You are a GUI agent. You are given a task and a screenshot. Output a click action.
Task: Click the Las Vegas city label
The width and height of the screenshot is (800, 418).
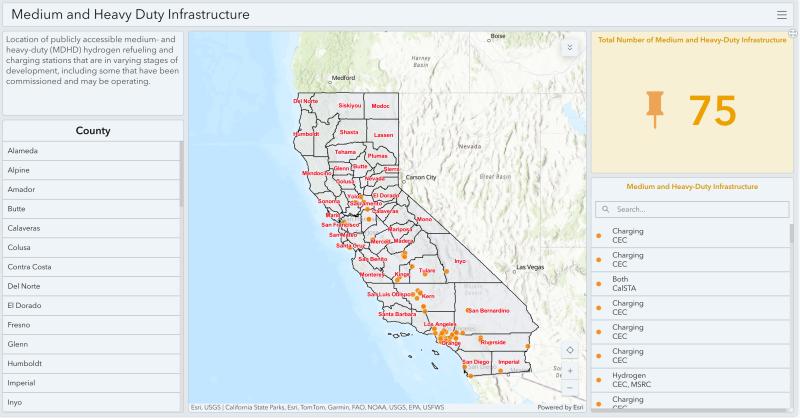tap(530, 267)
